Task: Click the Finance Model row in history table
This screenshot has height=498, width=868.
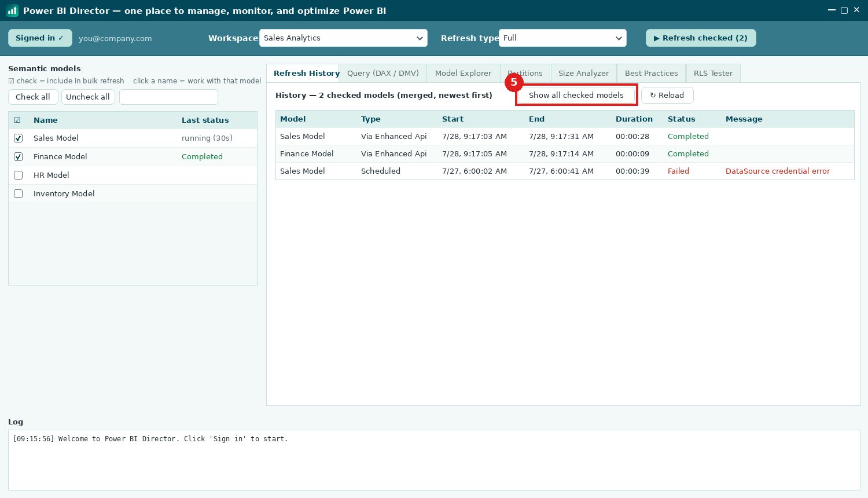Action: pos(565,153)
